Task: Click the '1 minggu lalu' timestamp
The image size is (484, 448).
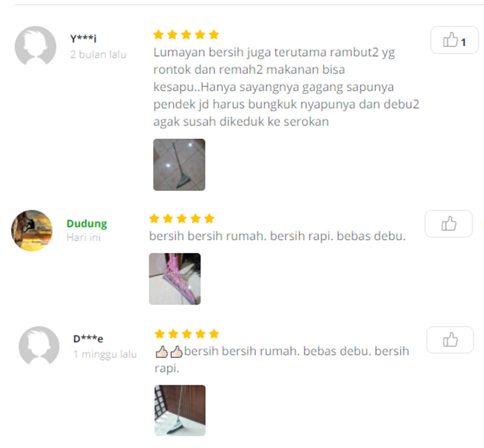Action: [105, 354]
